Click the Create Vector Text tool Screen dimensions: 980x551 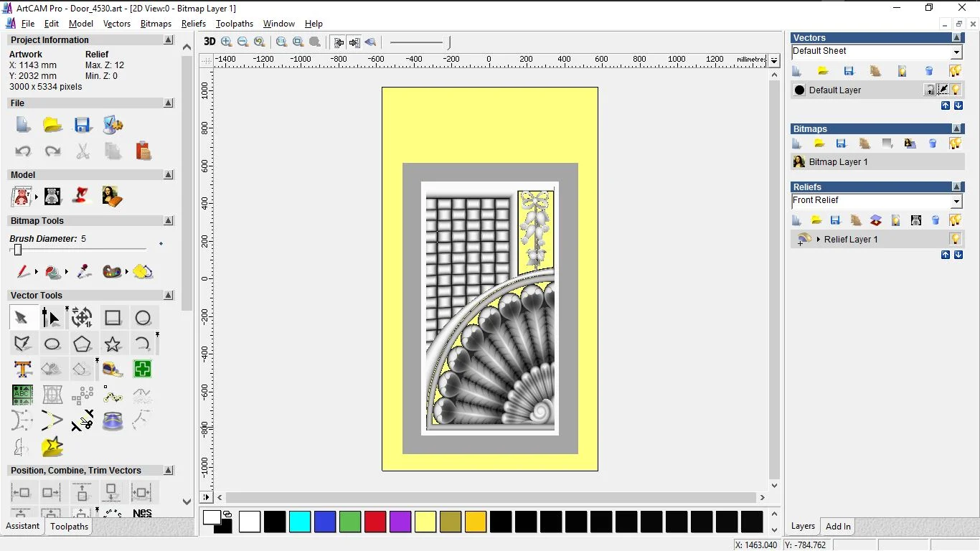22,369
